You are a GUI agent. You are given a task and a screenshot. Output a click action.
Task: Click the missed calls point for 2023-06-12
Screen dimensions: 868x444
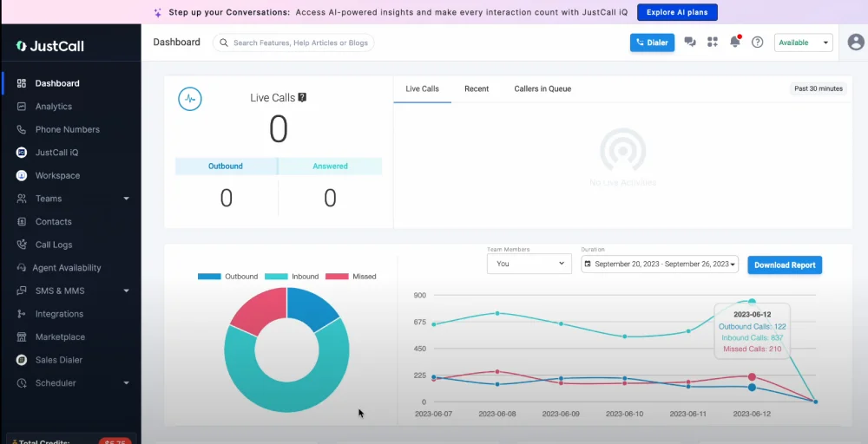[x=752, y=376]
